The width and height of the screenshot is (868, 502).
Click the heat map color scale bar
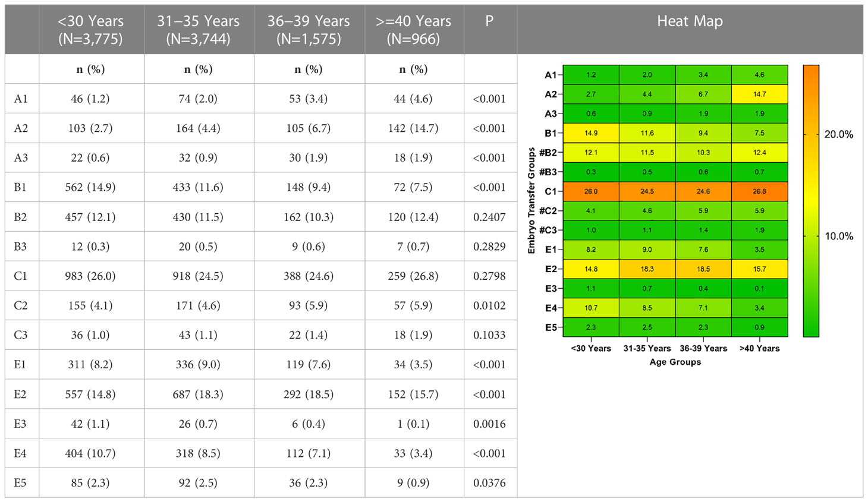(811, 201)
